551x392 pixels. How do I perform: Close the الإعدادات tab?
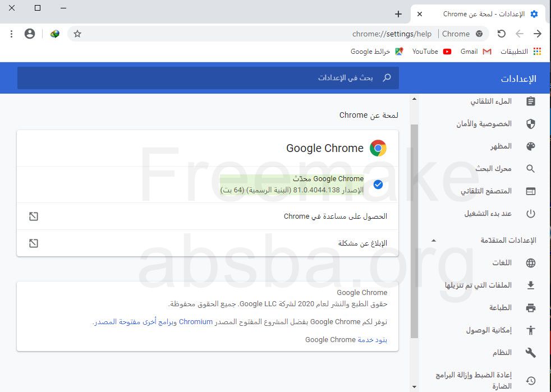click(420, 14)
